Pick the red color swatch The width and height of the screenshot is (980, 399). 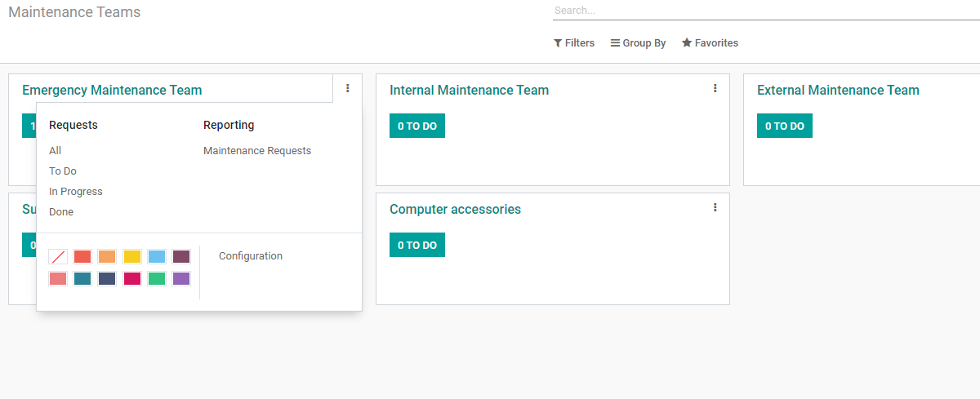[82, 256]
